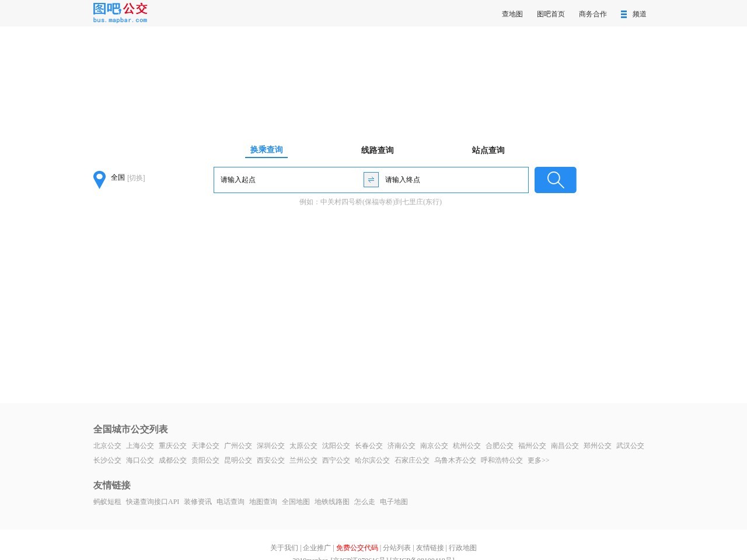Open the 站点查询 station query tab

click(488, 149)
